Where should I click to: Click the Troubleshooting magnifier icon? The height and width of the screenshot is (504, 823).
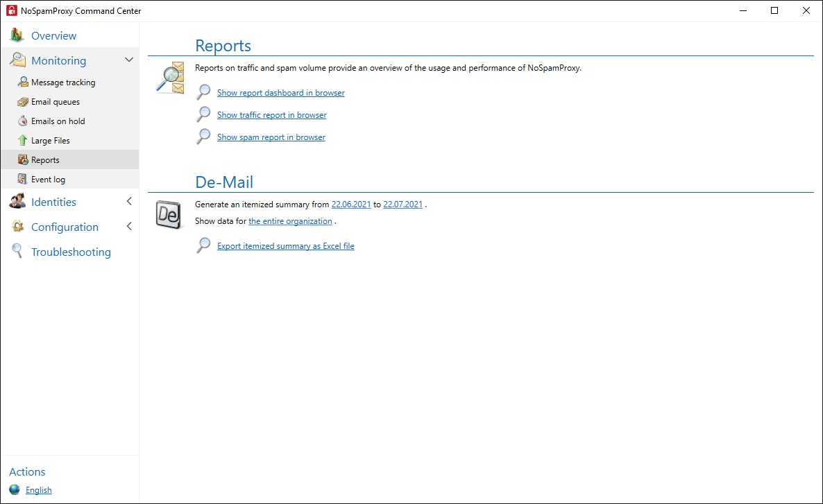coord(17,251)
